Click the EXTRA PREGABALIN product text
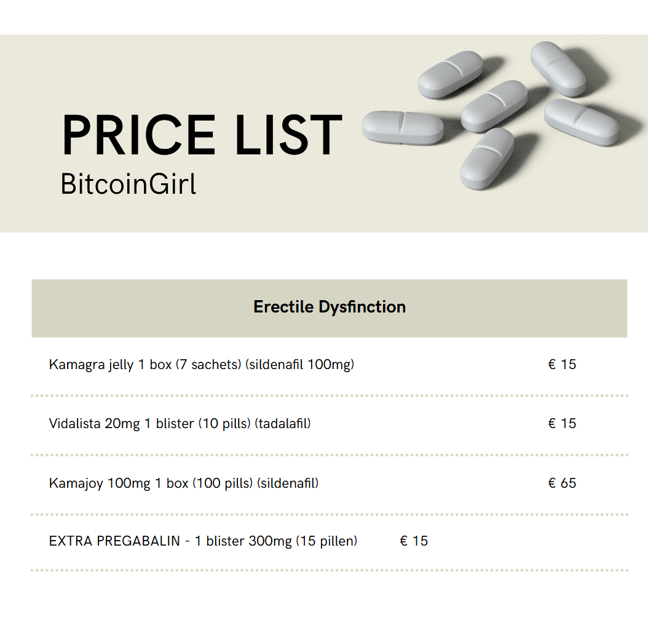Viewport: 648px width, 644px height. (x=203, y=541)
